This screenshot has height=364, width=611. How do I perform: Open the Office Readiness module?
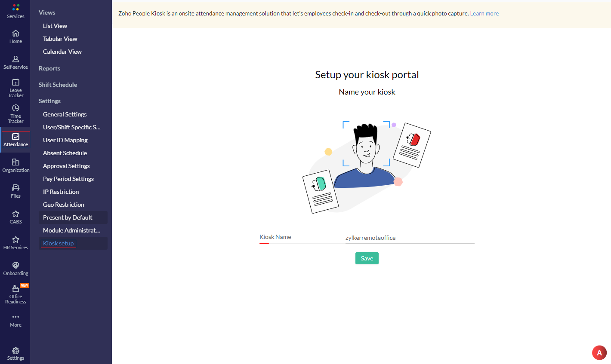coord(15,294)
